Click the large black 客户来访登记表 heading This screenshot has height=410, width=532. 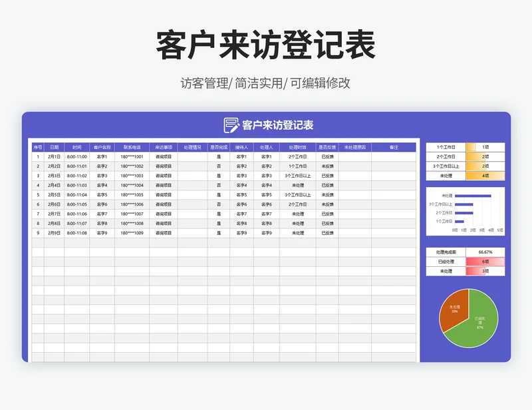(265, 45)
